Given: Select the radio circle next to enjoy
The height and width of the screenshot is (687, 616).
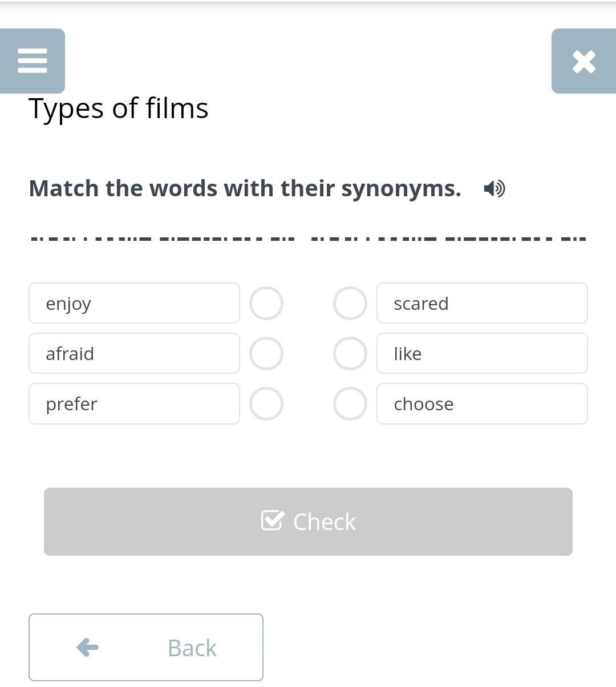Looking at the screenshot, I should [266, 303].
